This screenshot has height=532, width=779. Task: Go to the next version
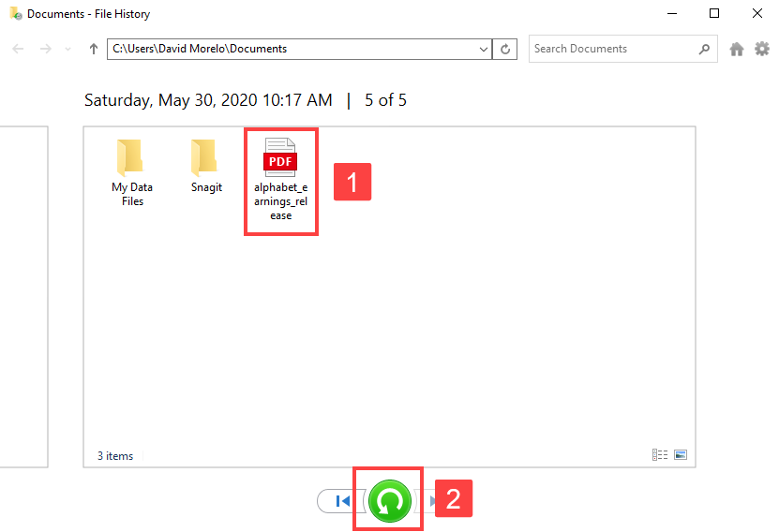pyautogui.click(x=431, y=501)
